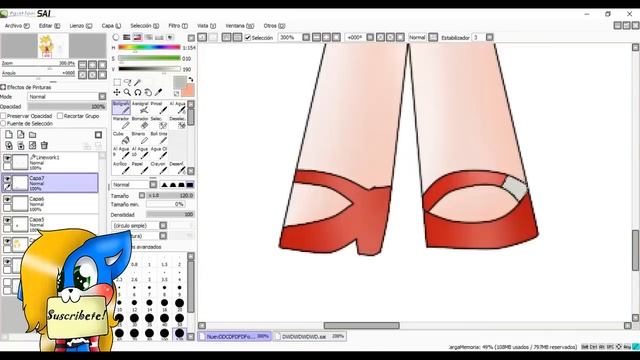Select the eyedropper color picker tool
Screen dimensions: 640x360
(158, 93)
